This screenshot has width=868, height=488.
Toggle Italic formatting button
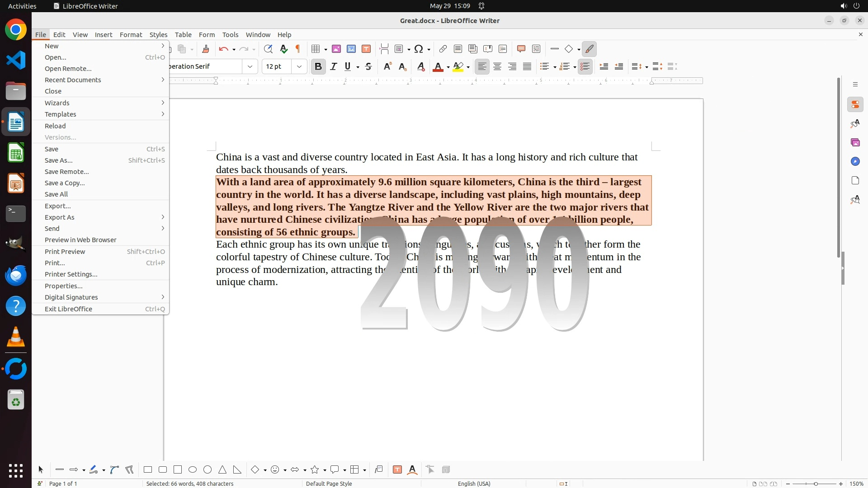tap(333, 66)
